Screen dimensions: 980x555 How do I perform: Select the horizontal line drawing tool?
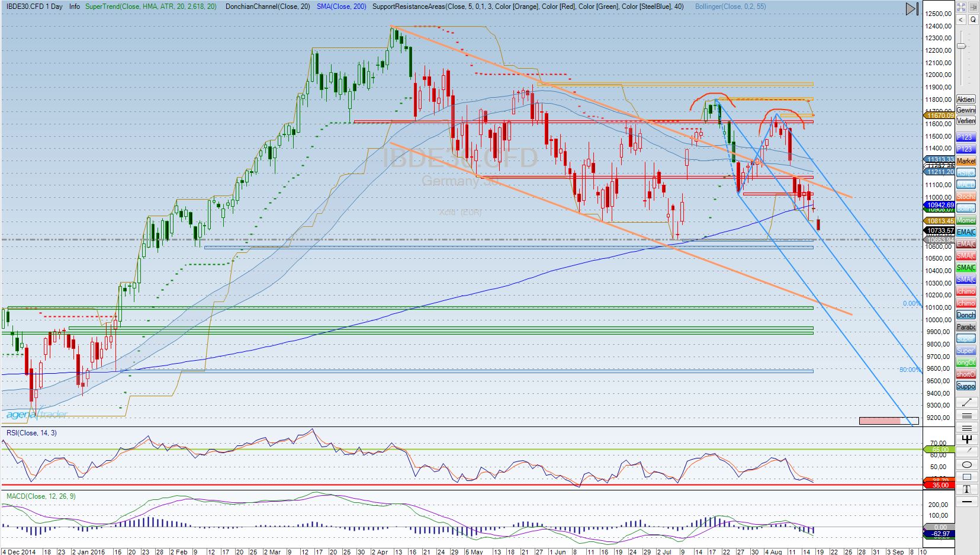966,502
